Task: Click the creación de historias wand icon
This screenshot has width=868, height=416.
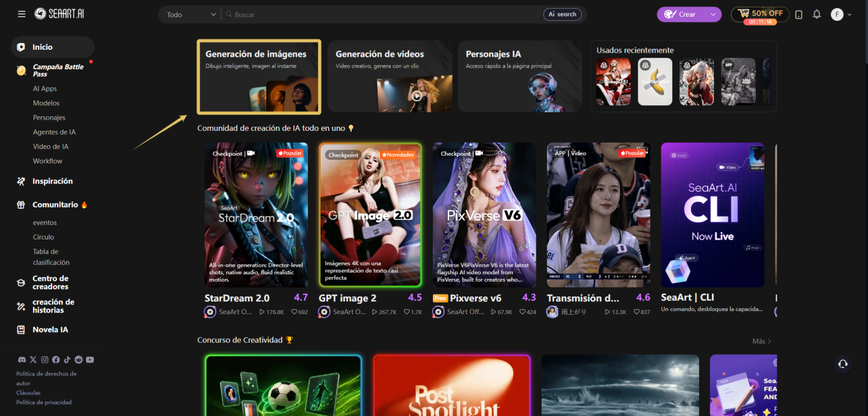Action: click(x=21, y=307)
